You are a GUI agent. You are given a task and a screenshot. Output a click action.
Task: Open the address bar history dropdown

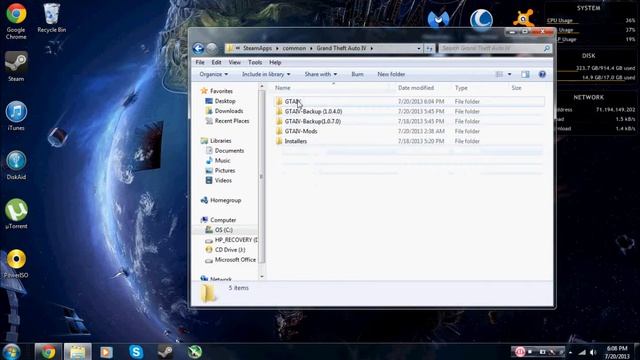click(418, 49)
